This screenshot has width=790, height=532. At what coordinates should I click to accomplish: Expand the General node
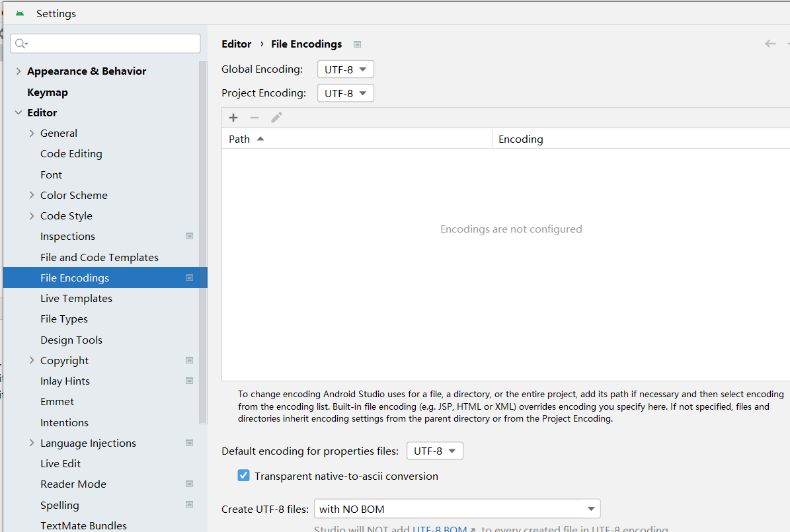[32, 133]
